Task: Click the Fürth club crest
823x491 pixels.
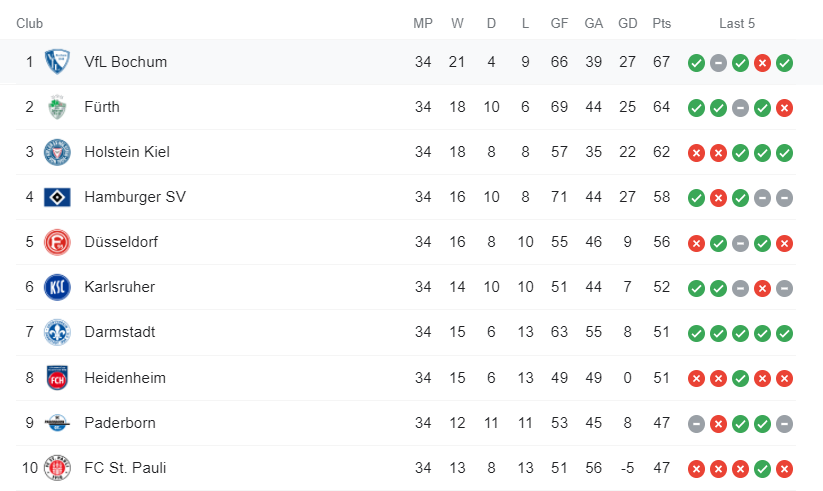Action: tap(57, 107)
